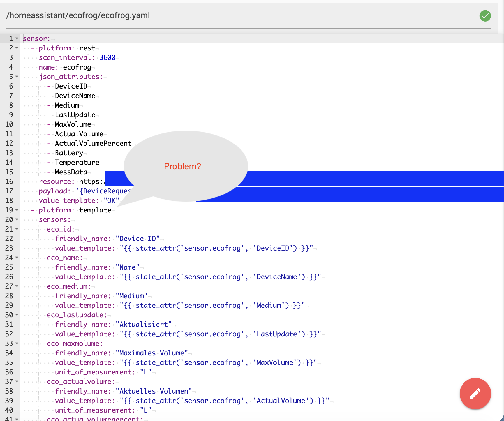Image resolution: width=504 pixels, height=421 pixels.
Task: Click the red pencil edit button
Action: pos(475,394)
